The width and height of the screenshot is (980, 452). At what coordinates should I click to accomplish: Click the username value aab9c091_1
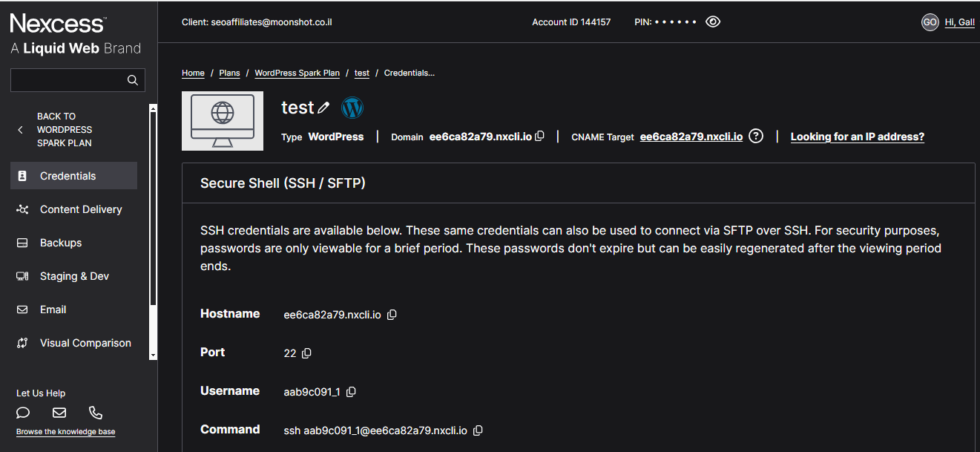pyautogui.click(x=312, y=392)
